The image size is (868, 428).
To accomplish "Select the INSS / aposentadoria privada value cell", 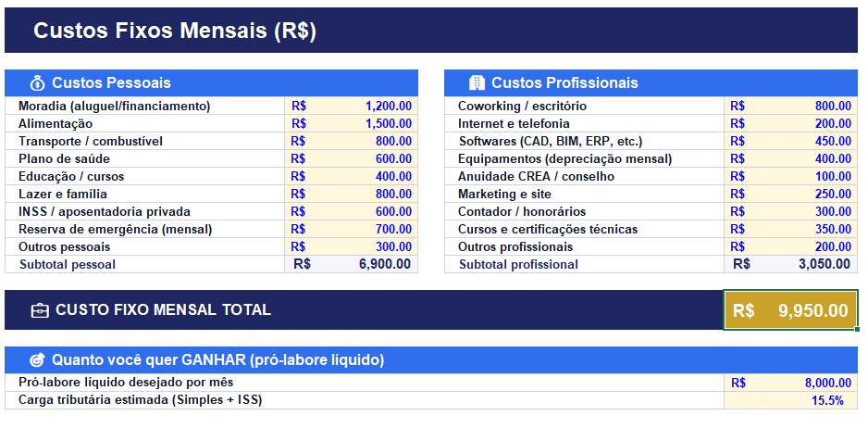I will pos(352,212).
